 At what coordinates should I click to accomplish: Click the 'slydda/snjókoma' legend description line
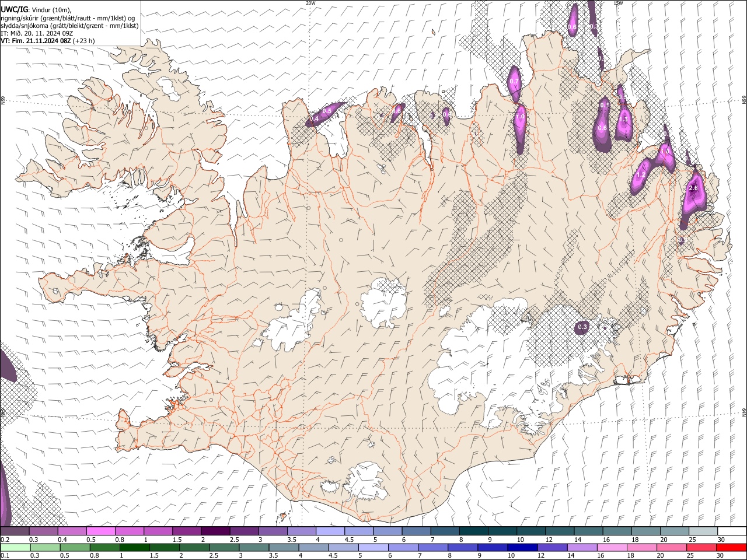(69, 26)
